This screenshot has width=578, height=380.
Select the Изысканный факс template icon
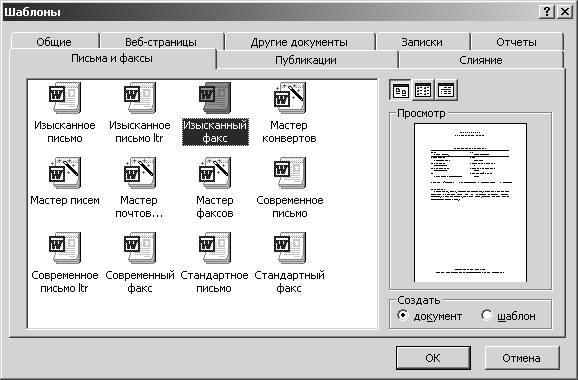point(215,98)
